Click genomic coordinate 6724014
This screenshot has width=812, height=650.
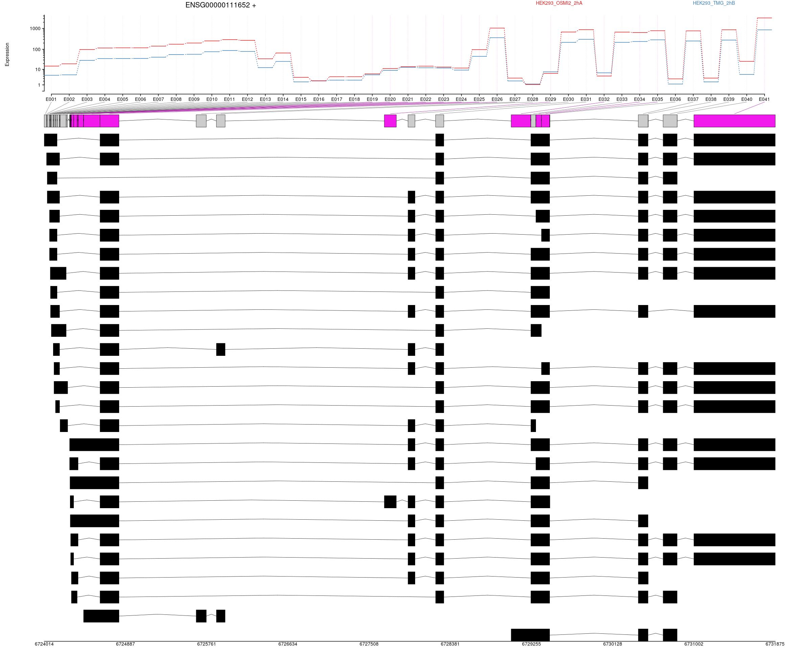click(x=44, y=644)
